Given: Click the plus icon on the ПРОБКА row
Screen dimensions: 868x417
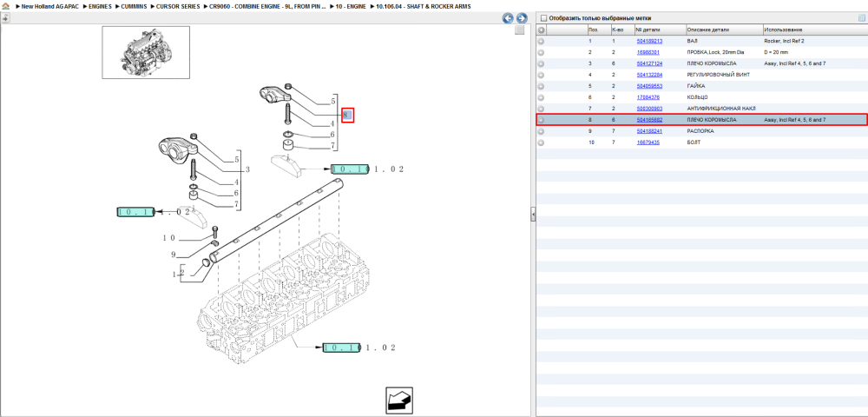Looking at the screenshot, I should click(542, 52).
